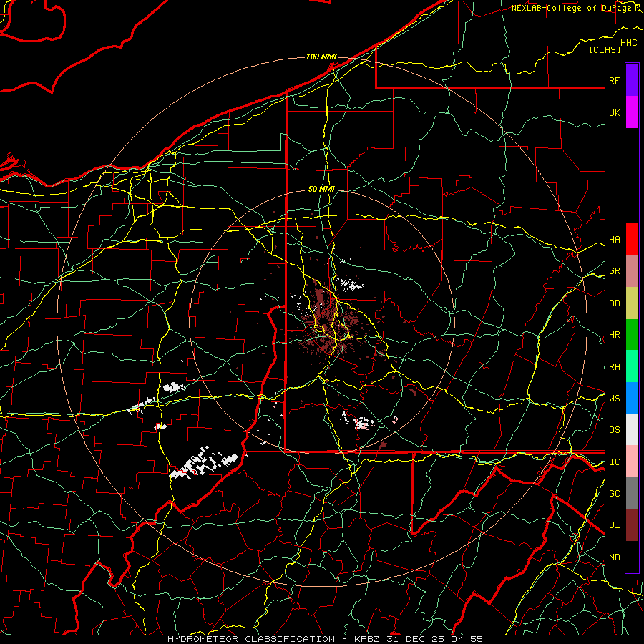Click the RA legend label

tap(614, 367)
